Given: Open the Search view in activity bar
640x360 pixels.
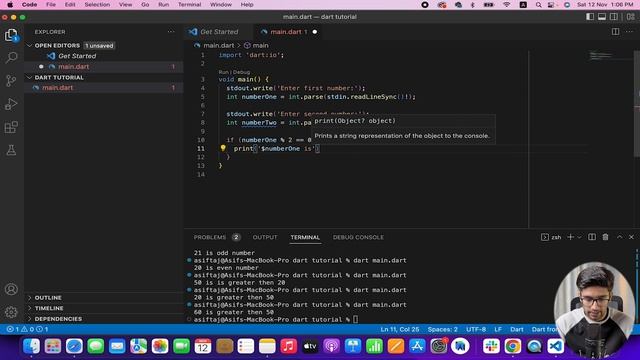Looking at the screenshot, I should coord(11,58).
